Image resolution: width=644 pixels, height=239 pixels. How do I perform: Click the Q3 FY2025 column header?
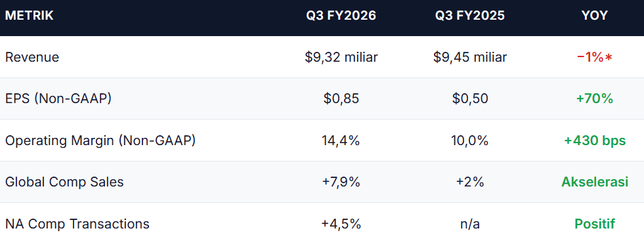click(x=470, y=16)
